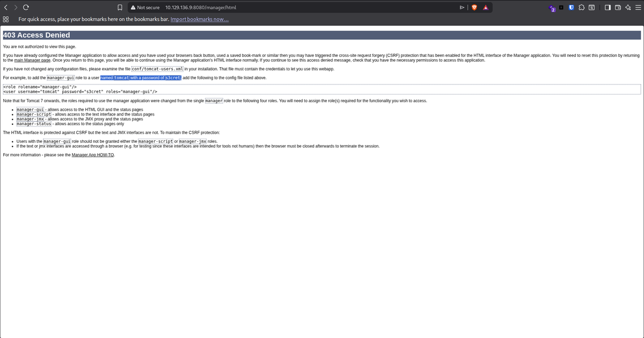The image size is (644, 338).
Task: Open the Leo AI sparkle icon
Action: [627, 8]
